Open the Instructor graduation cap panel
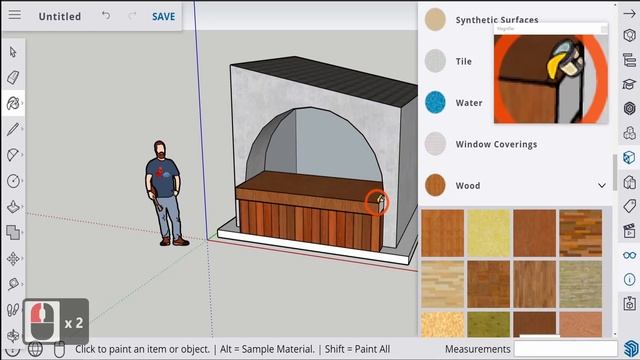The image size is (640, 360). point(629,84)
